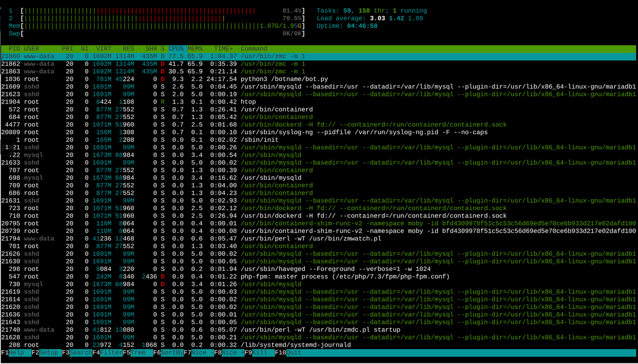
Task: Click the PRI column header
Action: click(x=67, y=49)
